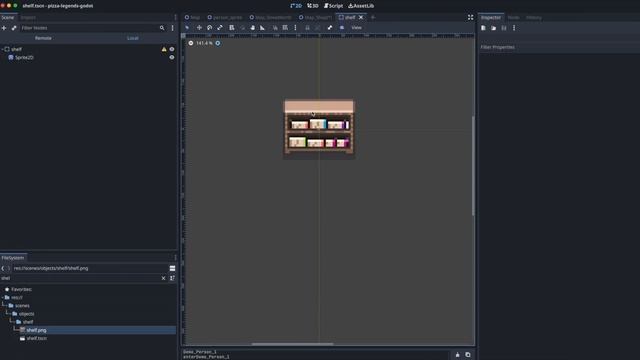Zoom in the canvas with plus button
Viewport: 640px width, 360px height.
[x=218, y=43]
